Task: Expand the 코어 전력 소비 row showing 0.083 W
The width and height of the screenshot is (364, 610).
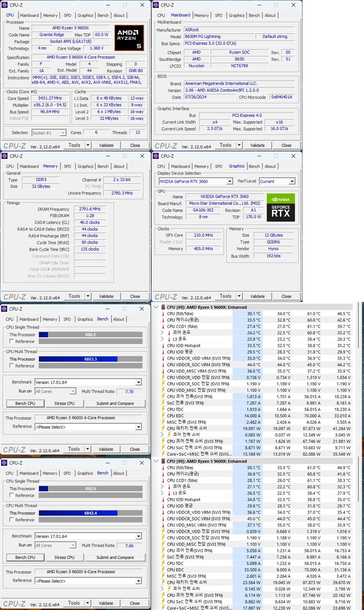Action: click(x=162, y=435)
